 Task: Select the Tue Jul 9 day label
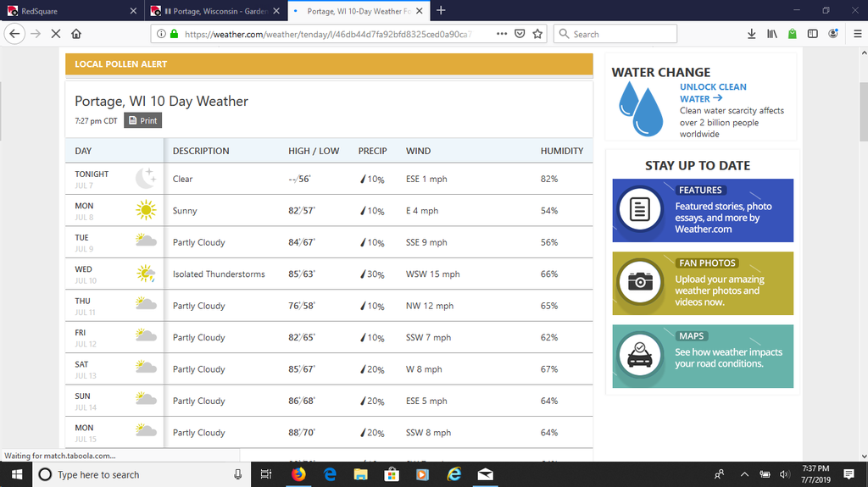pos(84,243)
